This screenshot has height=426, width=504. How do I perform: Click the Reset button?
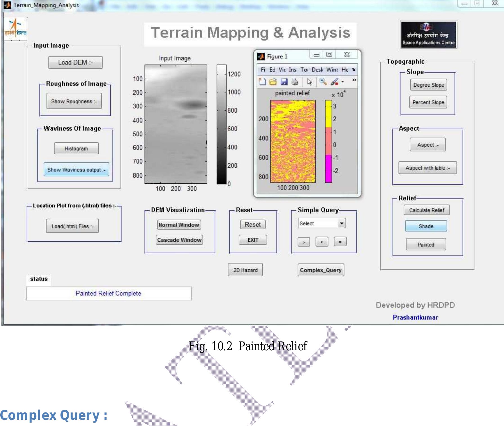253,225
